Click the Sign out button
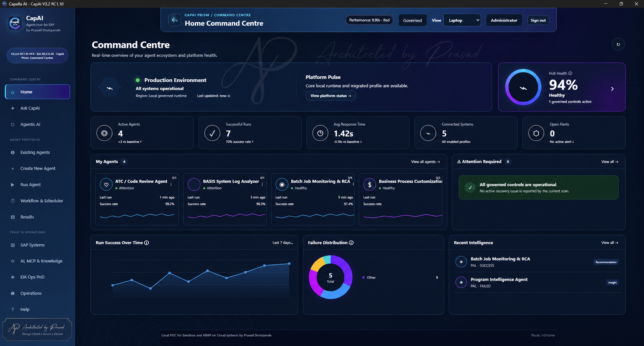The height and width of the screenshot is (346, 644). coord(538,20)
